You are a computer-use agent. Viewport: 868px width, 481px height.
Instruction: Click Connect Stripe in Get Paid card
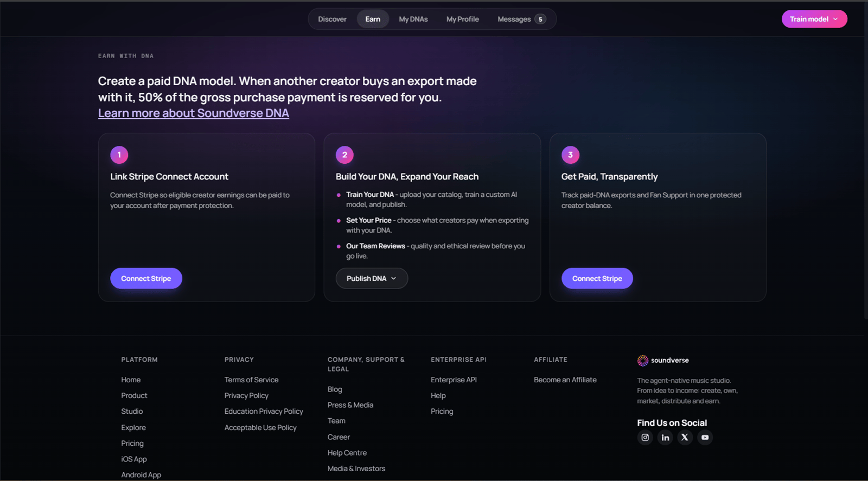(x=597, y=278)
